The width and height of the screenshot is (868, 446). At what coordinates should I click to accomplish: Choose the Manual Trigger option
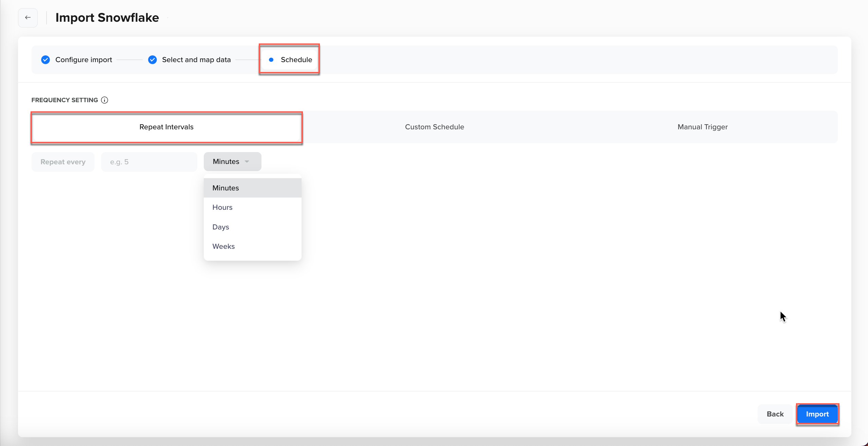[x=702, y=127]
